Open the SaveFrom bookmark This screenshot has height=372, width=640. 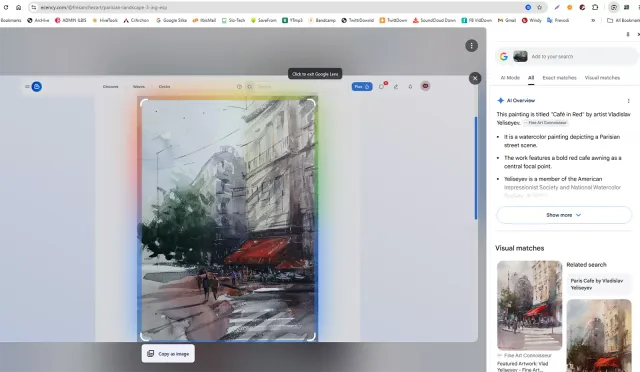264,20
